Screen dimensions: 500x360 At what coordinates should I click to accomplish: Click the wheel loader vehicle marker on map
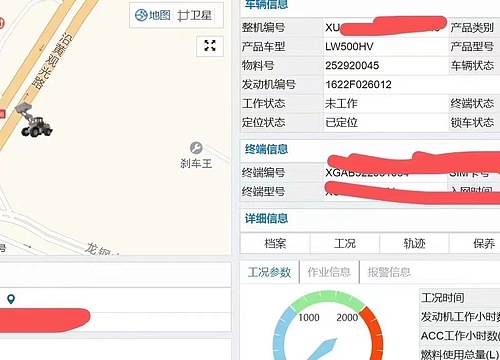(x=33, y=120)
